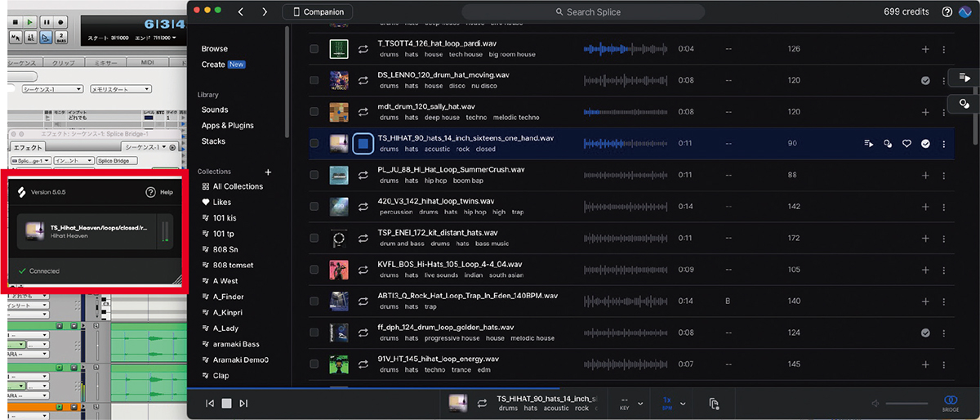Image resolution: width=980 pixels, height=420 pixels.
Task: Add TS_HIHAT_90 sample to a stack
Action: 869,144
